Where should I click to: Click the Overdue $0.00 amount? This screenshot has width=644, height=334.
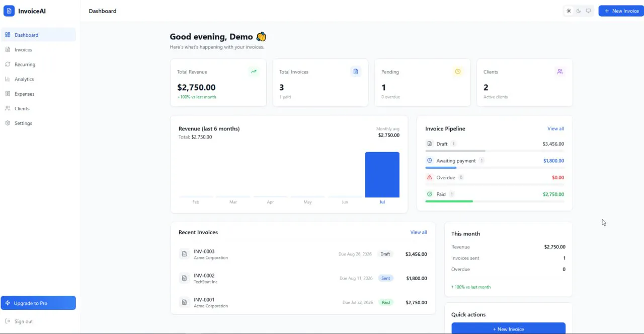558,177
